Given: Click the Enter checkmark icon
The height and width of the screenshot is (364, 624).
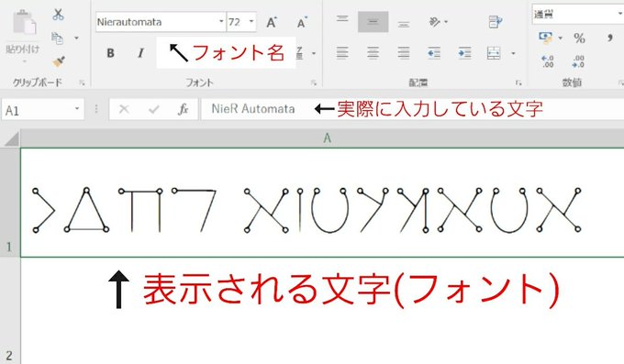Looking at the screenshot, I should click(153, 109).
